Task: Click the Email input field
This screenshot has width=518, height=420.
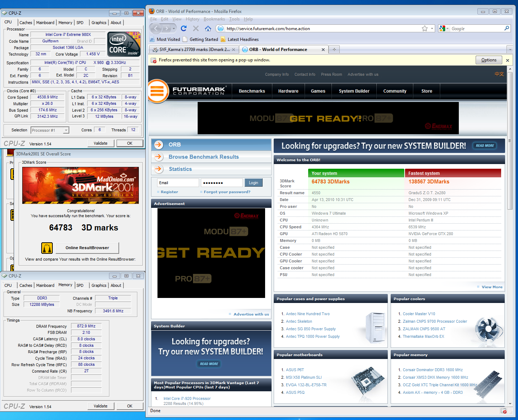Action: tap(178, 183)
